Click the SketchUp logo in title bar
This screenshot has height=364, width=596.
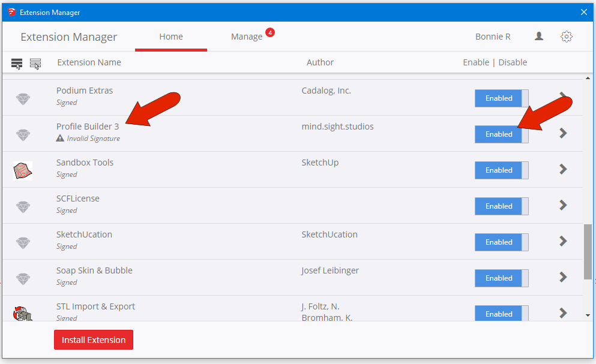click(12, 12)
